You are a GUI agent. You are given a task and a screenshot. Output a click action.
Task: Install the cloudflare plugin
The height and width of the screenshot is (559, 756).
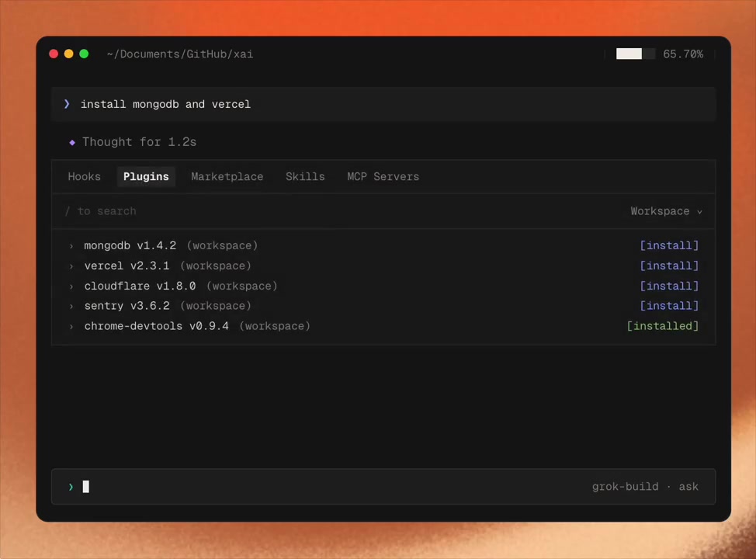click(669, 286)
